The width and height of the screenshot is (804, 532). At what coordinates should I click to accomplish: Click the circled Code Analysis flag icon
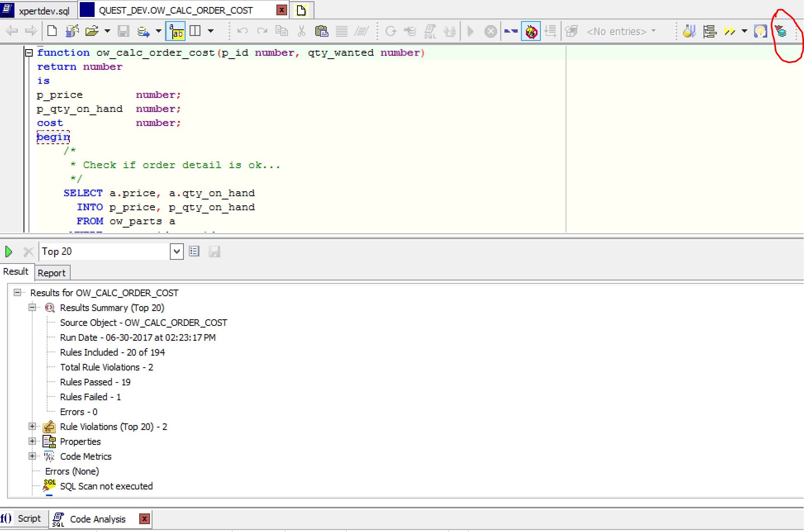[780, 31]
